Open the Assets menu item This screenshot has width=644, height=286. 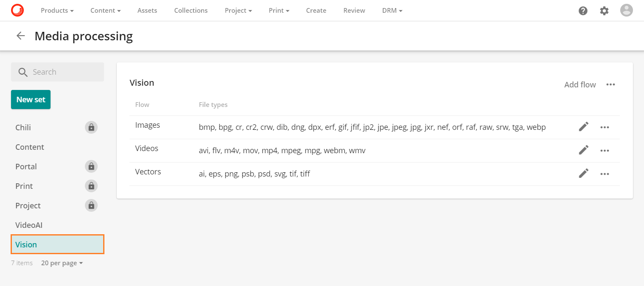(x=147, y=10)
